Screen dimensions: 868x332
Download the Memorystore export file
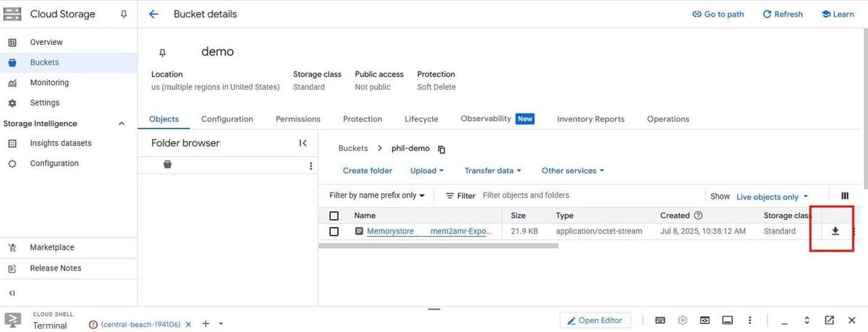(x=835, y=231)
